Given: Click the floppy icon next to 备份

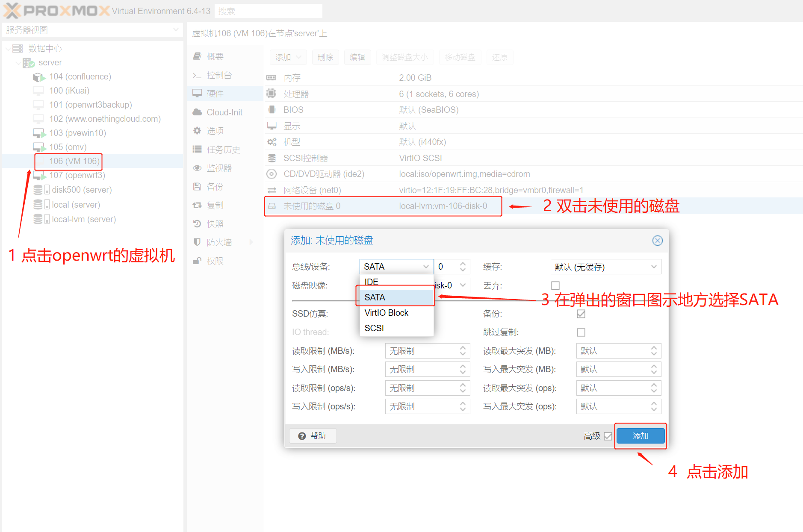Looking at the screenshot, I should [x=197, y=186].
